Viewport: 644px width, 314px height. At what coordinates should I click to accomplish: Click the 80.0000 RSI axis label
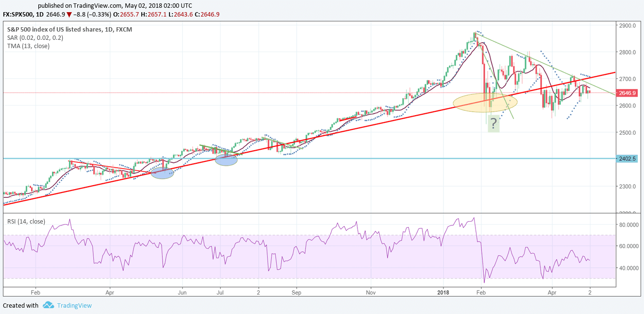pos(629,225)
